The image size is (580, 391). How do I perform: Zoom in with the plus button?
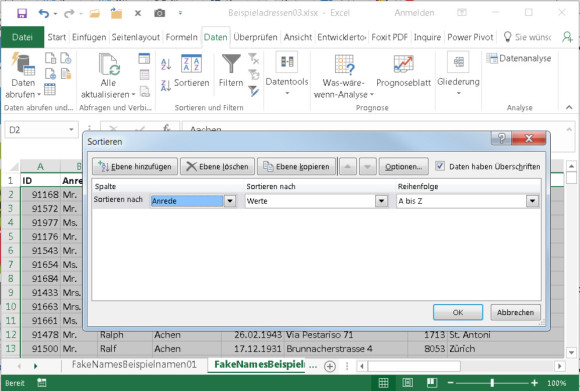pos(534,383)
